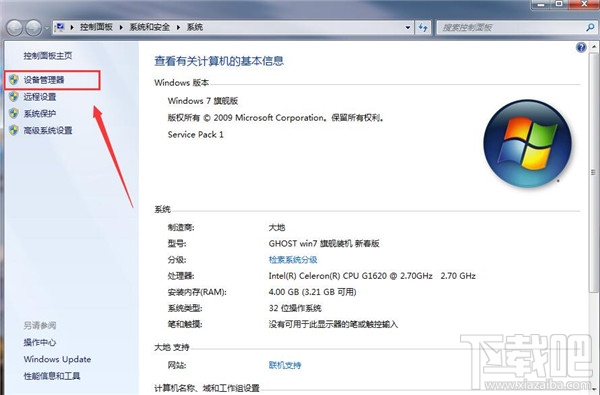Click the 查看有关计算机的基本信息 heading
The height and width of the screenshot is (395, 600).
point(219,61)
